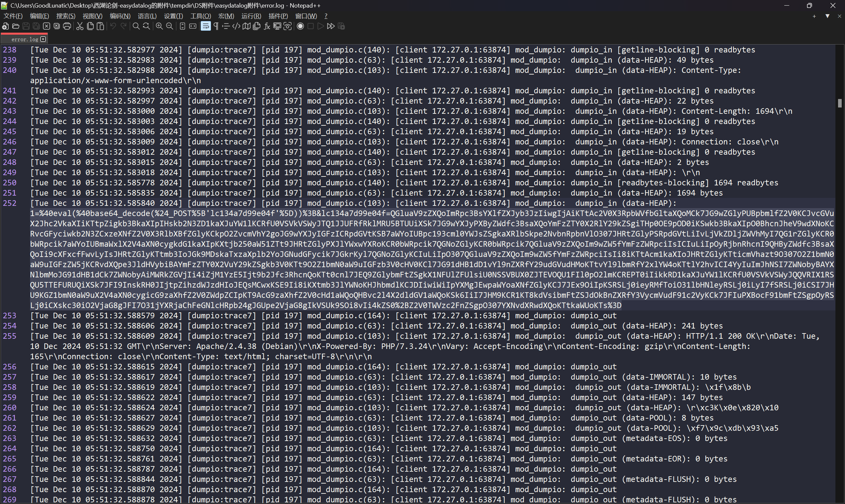Image resolution: width=845 pixels, height=504 pixels.
Task: Click line number 252 in the margin
Action: coord(10,203)
